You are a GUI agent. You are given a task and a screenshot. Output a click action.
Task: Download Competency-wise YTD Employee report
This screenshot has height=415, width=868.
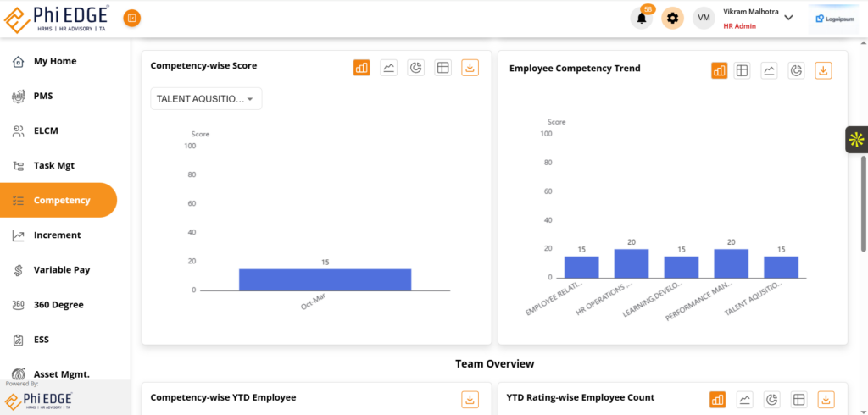tap(470, 399)
